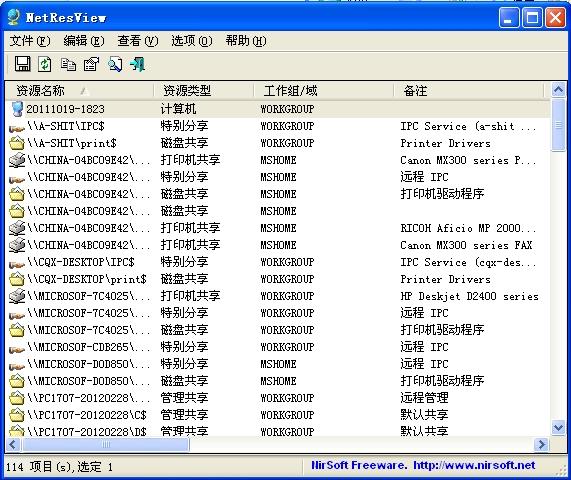Open the 编辑(E) menu
Image resolution: width=571 pixels, height=480 pixels.
[84, 41]
